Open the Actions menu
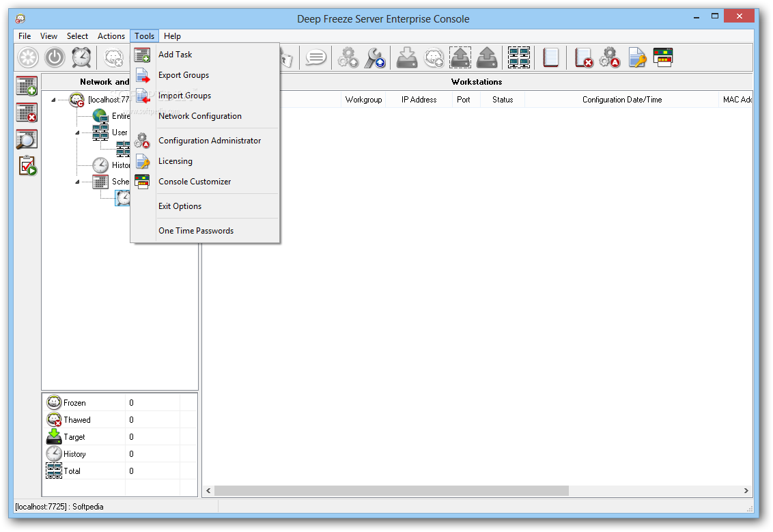Screen dimensions: 773x532 tap(111, 36)
